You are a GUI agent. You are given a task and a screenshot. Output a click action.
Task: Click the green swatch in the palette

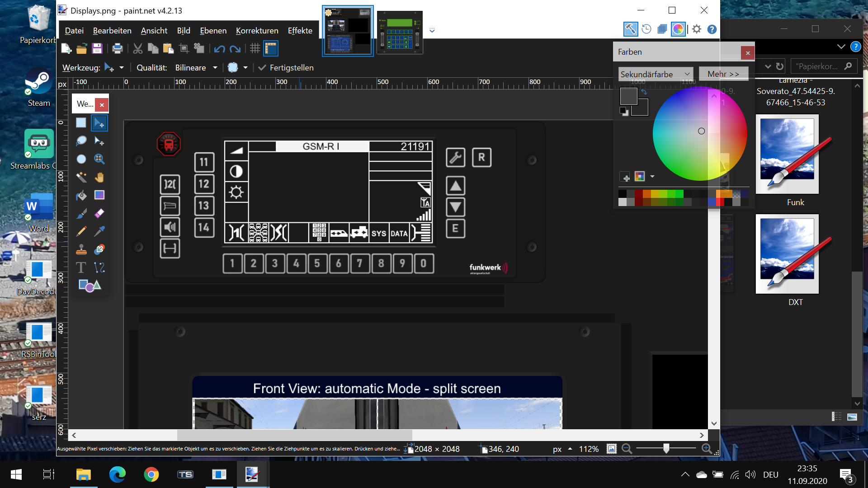(x=679, y=194)
